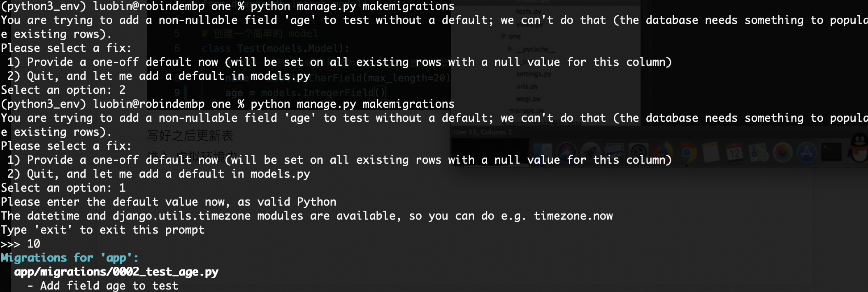Viewport: 868px width, 292px height.
Task: Open the Notes app in dock
Action: 711,153
